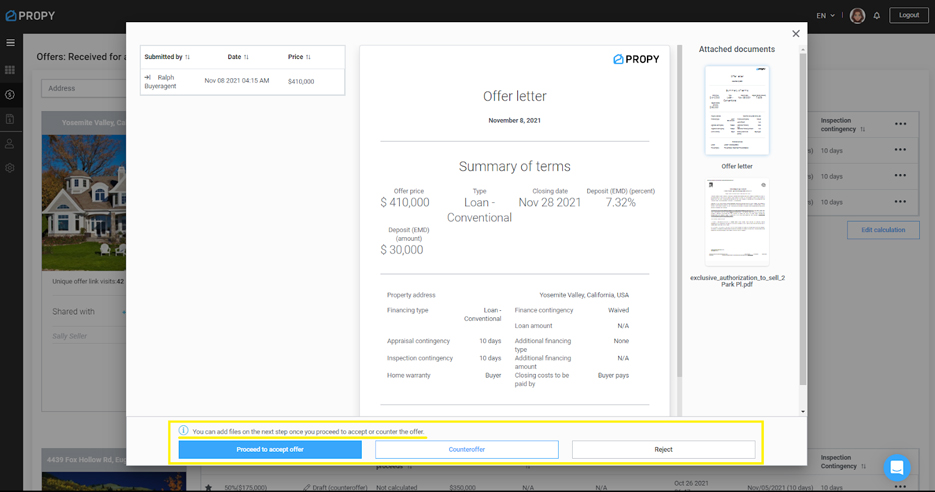
Task: Click the Counteroffer button
Action: tap(466, 450)
